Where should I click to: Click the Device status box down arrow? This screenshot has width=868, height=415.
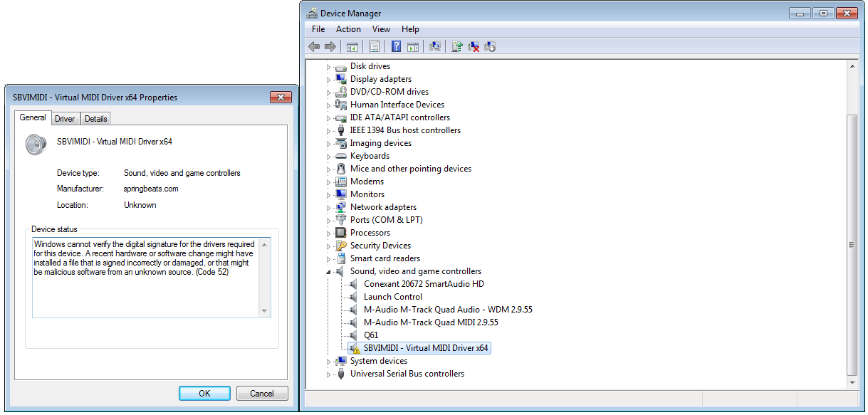pyautogui.click(x=265, y=311)
